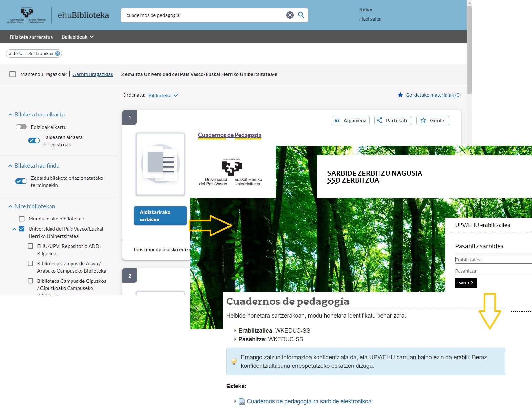Click the Partekatu share icon
This screenshot has height=418, width=532.
(379, 121)
